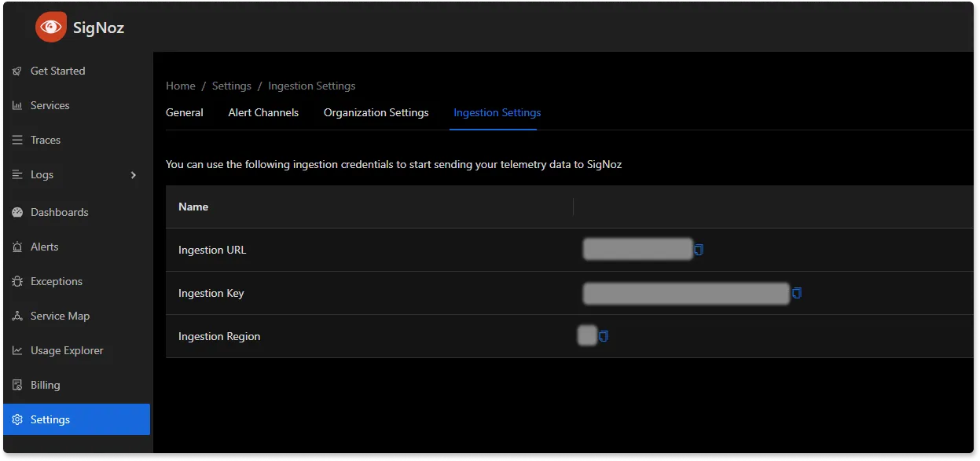Open Get Started in the sidebar
Screen dimensions: 980x461
click(77, 71)
